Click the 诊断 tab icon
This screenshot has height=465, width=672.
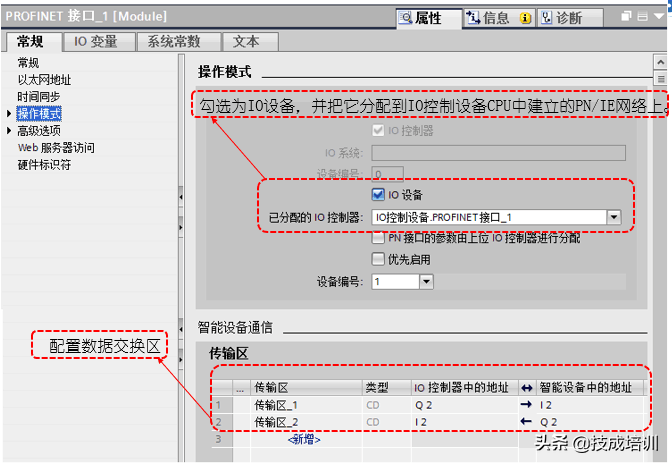click(546, 18)
